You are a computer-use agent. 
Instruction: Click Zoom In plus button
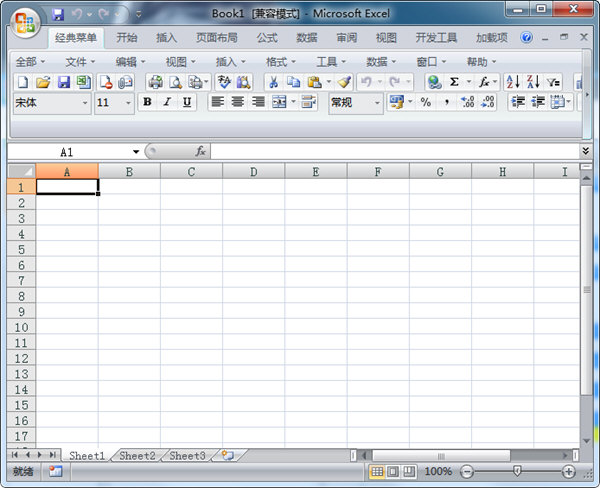click(x=568, y=472)
